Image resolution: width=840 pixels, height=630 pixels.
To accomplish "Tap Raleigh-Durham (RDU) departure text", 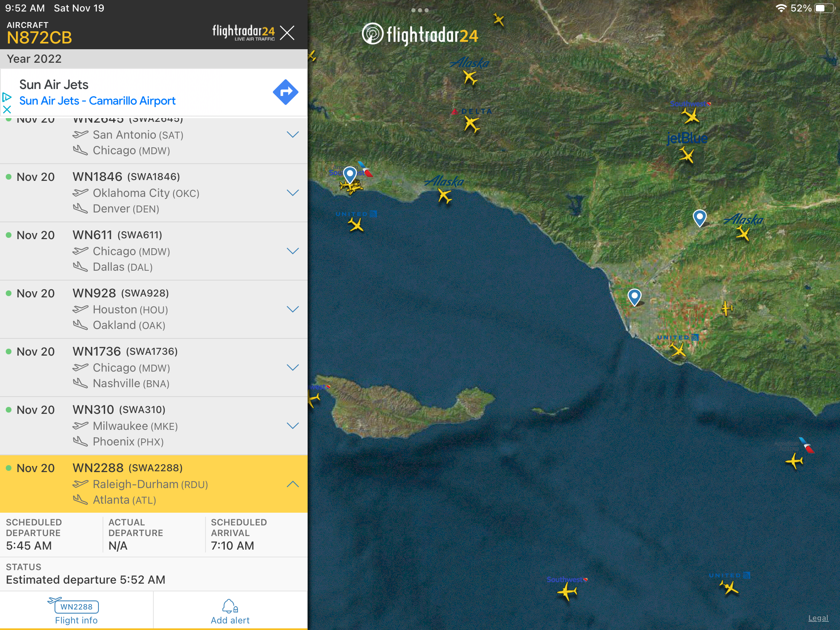I will 151,484.
